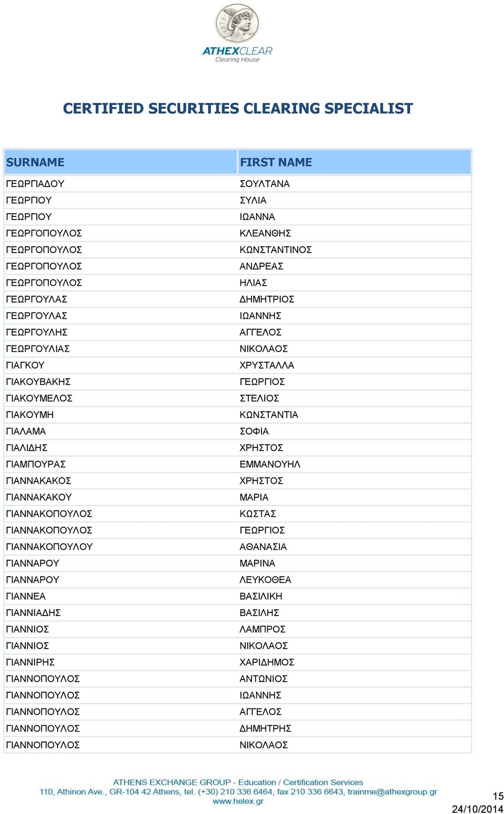Image resolution: width=504 pixels, height=814 pixels.
Task: Select surname ΓΙΑΛΑΜΑ
Action: [26, 431]
